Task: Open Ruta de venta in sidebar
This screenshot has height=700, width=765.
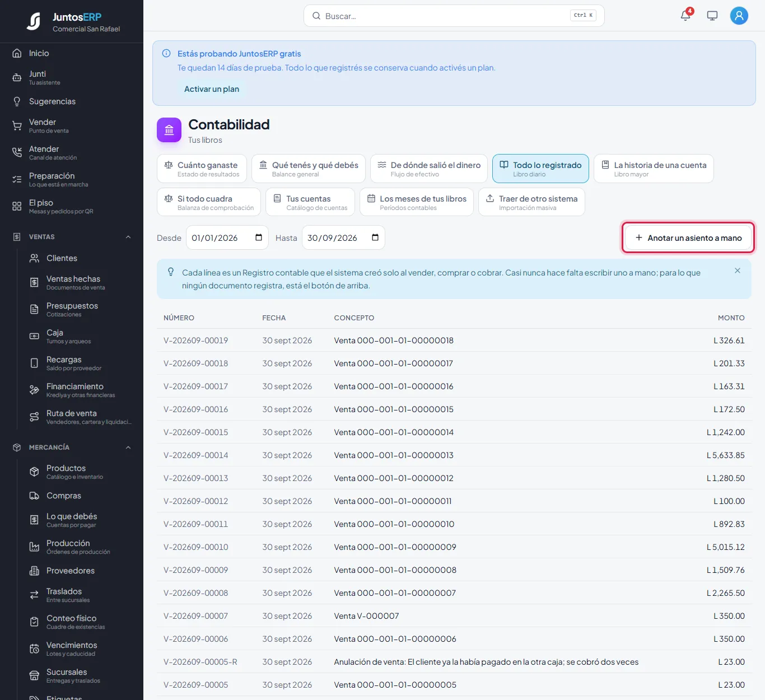Action: (x=80, y=417)
